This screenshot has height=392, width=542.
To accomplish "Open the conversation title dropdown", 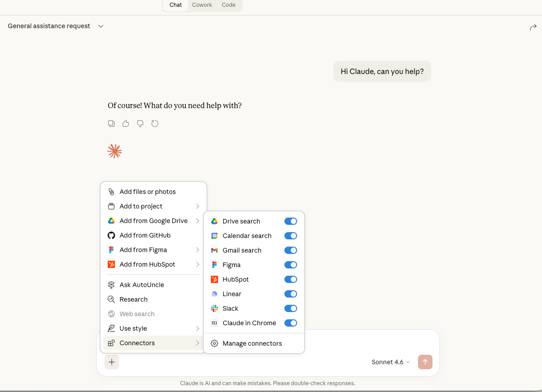I will (x=100, y=26).
